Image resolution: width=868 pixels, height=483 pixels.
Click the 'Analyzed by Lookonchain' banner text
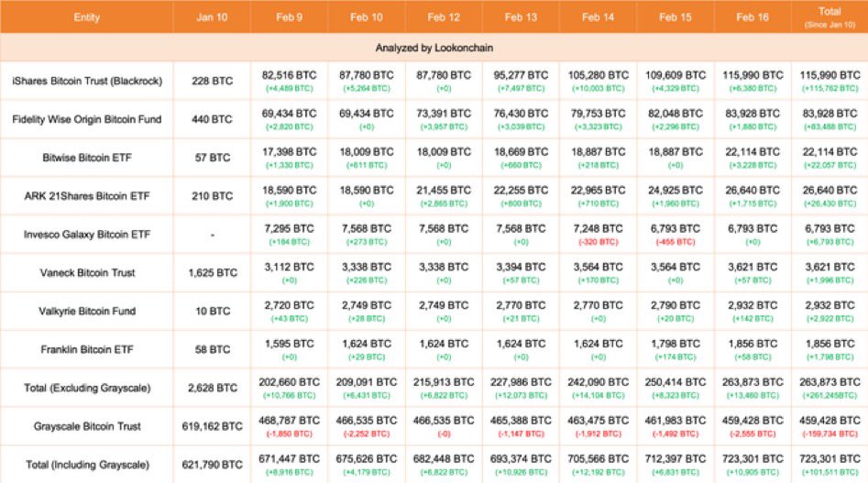434,49
